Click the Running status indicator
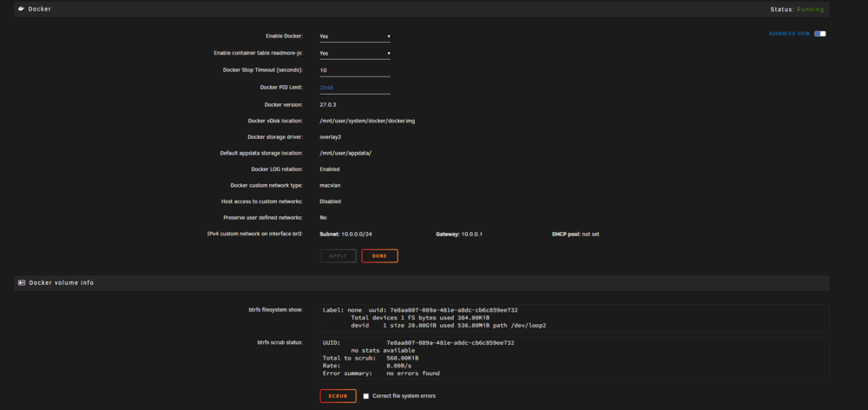 pyautogui.click(x=810, y=10)
